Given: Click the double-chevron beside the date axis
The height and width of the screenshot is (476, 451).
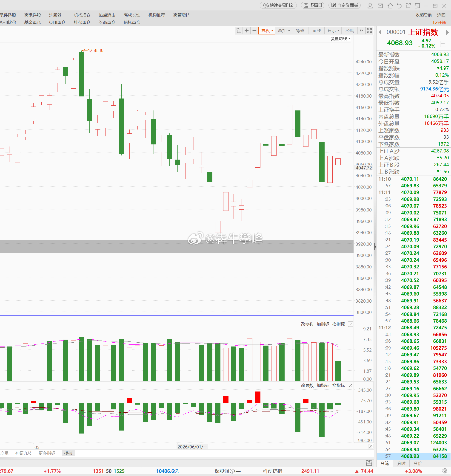Looking at the screenshot, I should pos(371,446).
